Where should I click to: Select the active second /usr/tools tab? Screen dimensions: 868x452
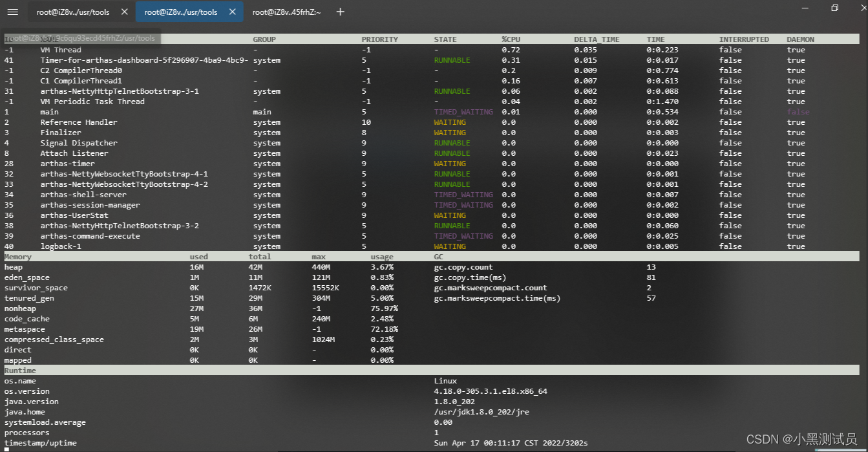click(181, 12)
